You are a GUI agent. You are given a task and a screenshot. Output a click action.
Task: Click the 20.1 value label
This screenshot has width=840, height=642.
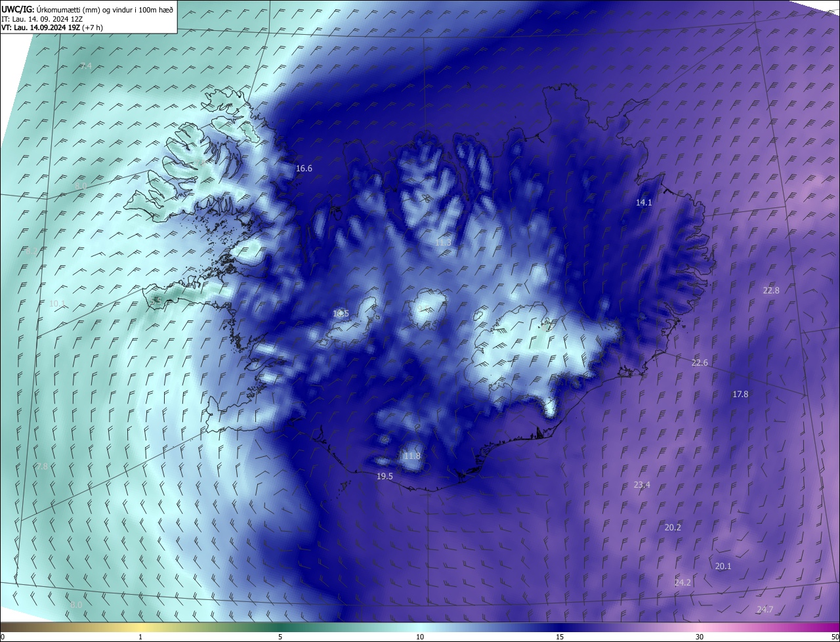[723, 567]
